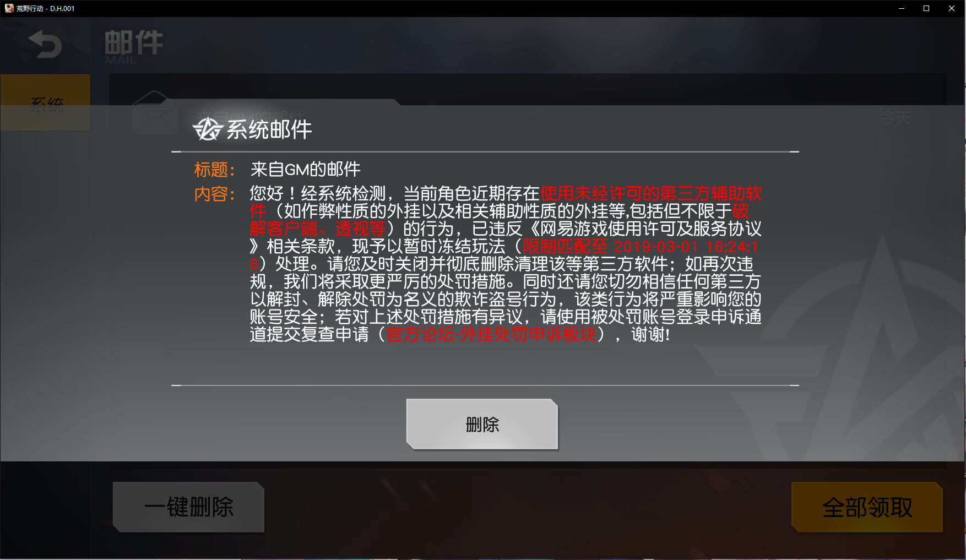Select the 系统 mail tab
Screen dimensions: 966x560
[45, 102]
